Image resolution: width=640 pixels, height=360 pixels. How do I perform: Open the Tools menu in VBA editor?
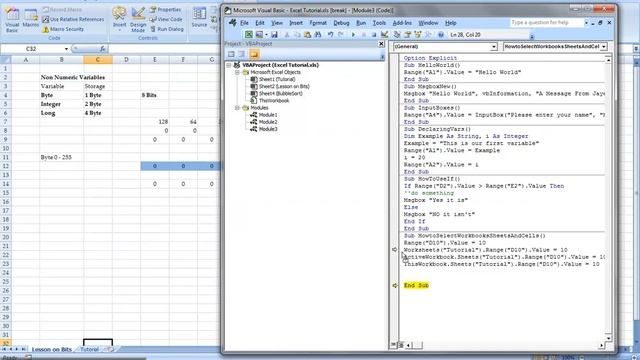pyautogui.click(x=379, y=23)
